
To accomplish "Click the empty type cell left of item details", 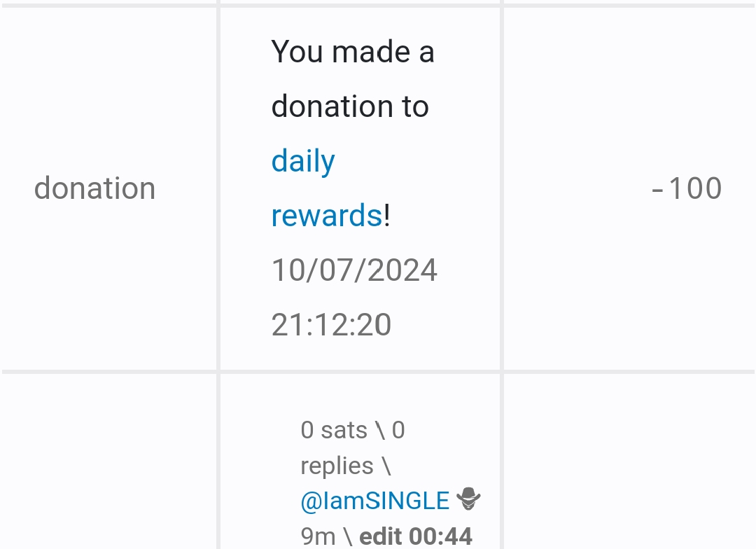I will coord(109,462).
